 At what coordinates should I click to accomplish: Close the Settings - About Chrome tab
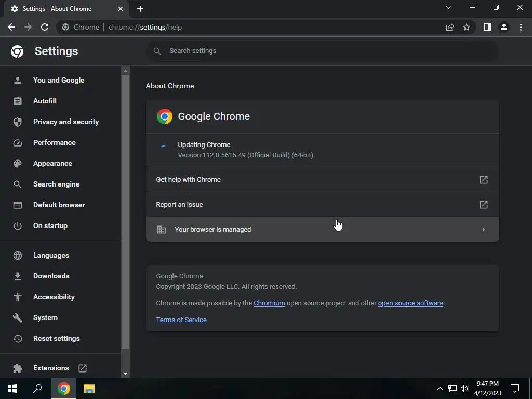[121, 9]
